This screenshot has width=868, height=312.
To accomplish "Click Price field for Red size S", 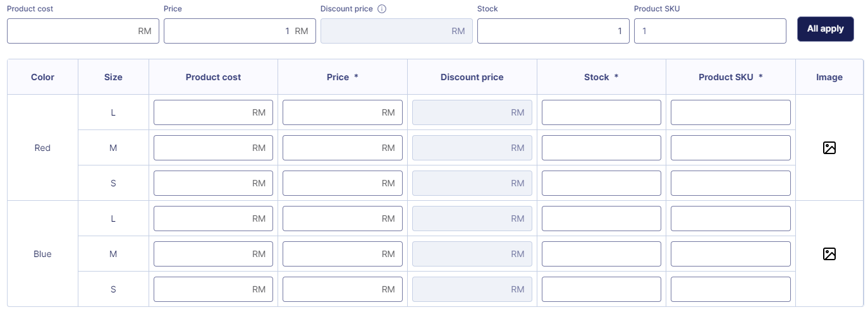I will point(332,183).
